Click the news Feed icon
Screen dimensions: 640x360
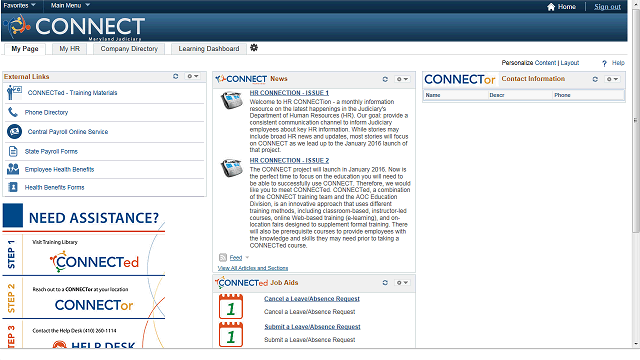pyautogui.click(x=223, y=257)
